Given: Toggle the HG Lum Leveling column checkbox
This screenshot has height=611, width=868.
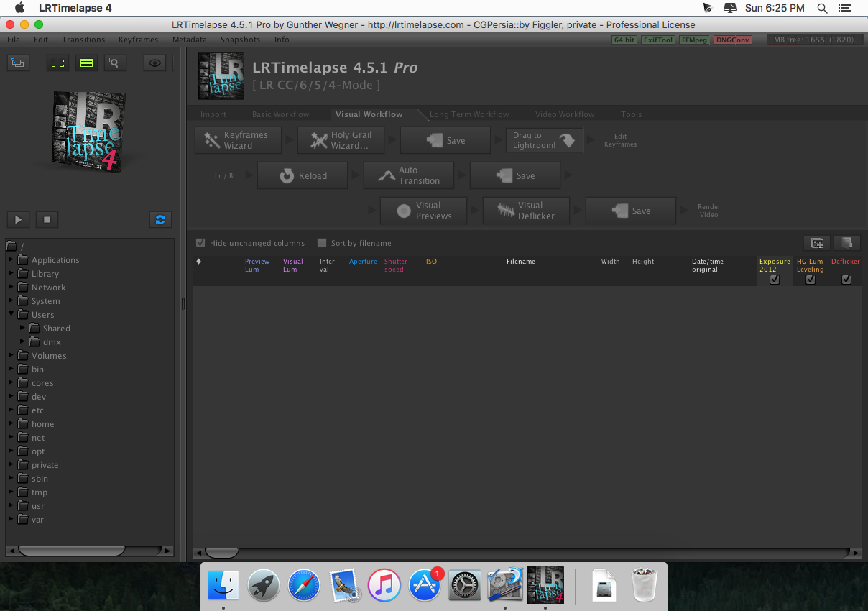Looking at the screenshot, I should [811, 280].
